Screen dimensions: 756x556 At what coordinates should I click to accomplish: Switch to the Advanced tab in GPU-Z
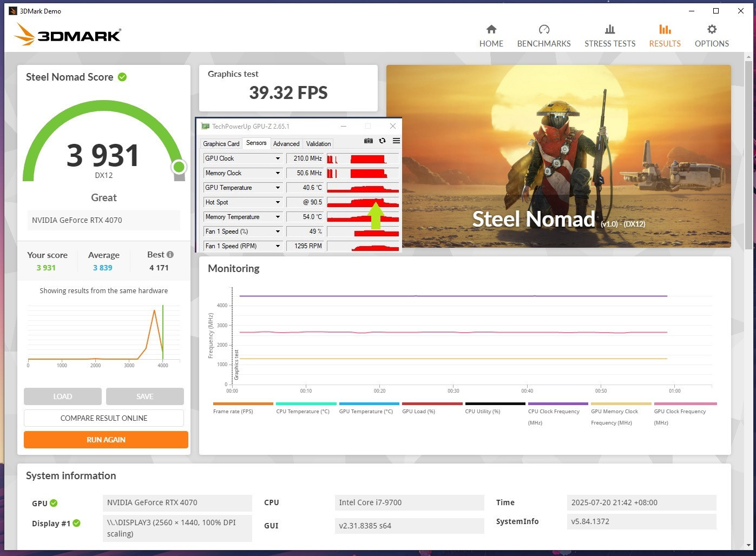click(x=286, y=144)
